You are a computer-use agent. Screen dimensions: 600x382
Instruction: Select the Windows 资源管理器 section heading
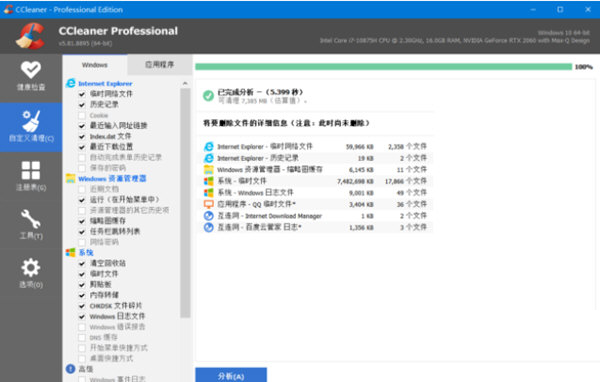(x=112, y=178)
